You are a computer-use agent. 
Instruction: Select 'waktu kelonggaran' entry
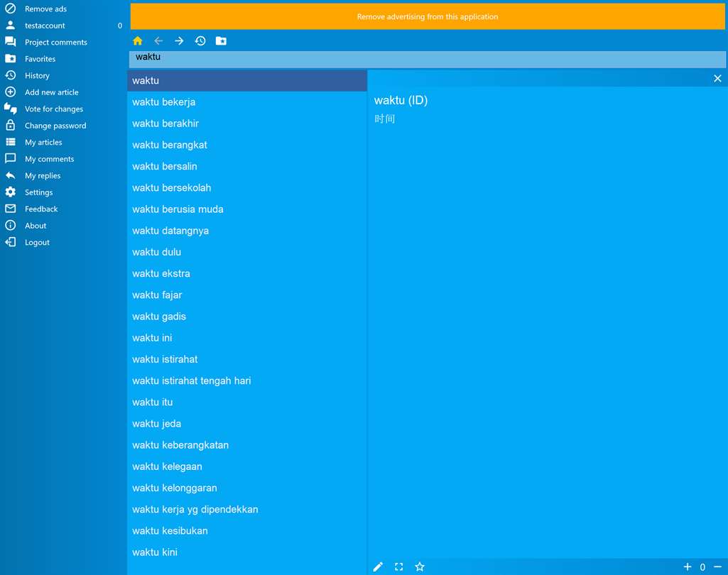click(247, 488)
